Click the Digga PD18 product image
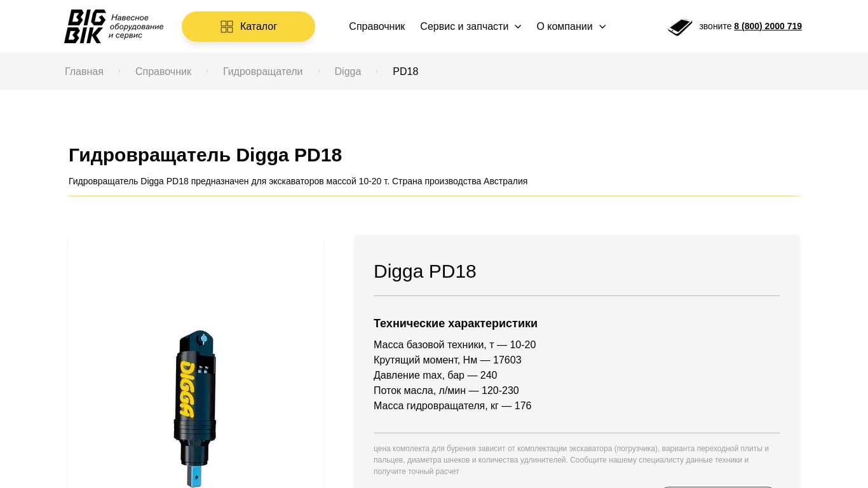The image size is (868, 488). (195, 408)
